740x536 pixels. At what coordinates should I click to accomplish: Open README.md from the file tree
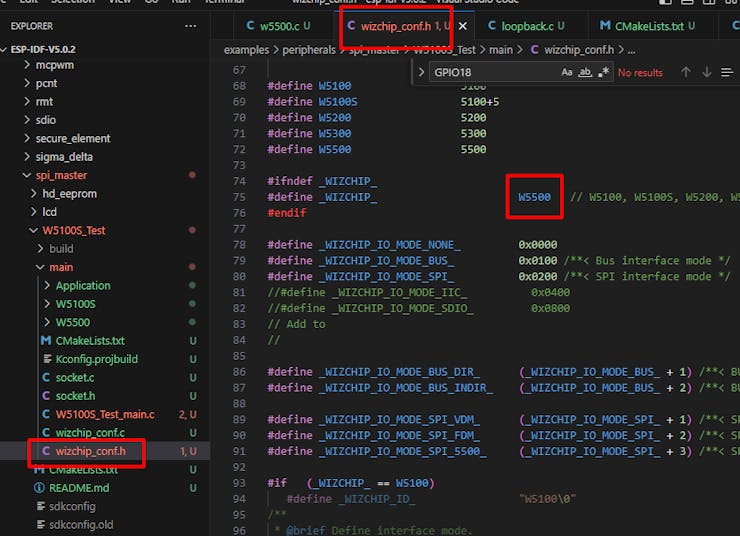(x=78, y=488)
